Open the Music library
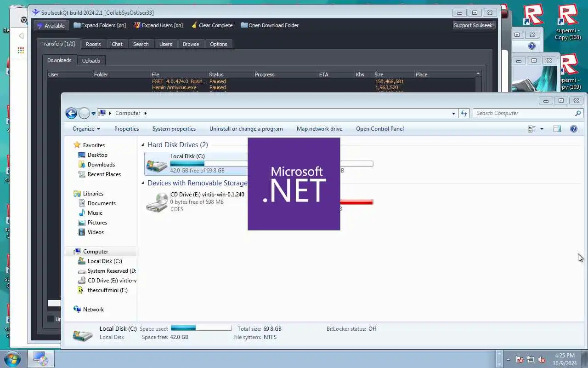The width and height of the screenshot is (588, 368). [95, 213]
